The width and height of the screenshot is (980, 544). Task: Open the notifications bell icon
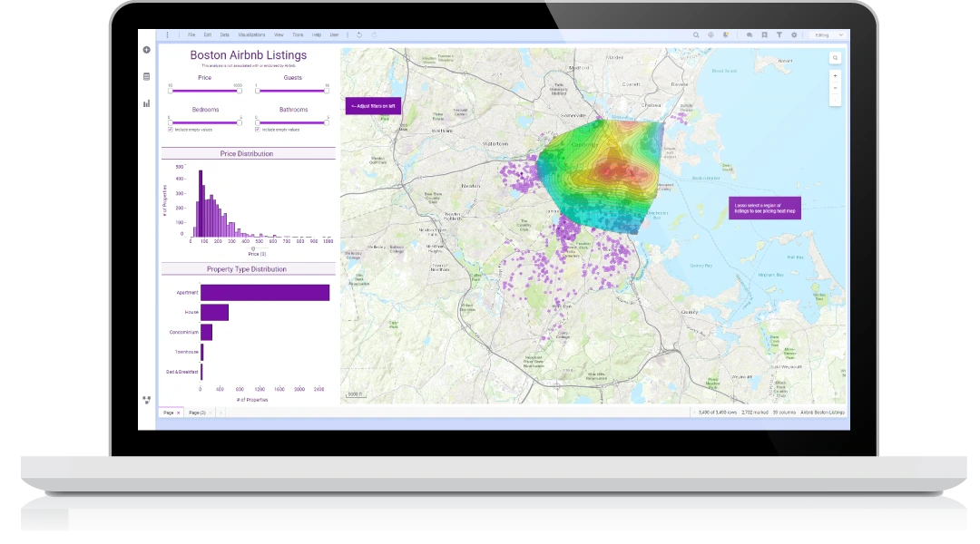726,35
